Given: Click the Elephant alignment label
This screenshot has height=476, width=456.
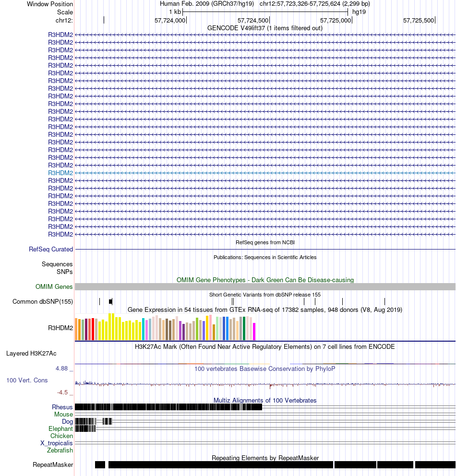Looking at the screenshot, I should click(x=60, y=428).
